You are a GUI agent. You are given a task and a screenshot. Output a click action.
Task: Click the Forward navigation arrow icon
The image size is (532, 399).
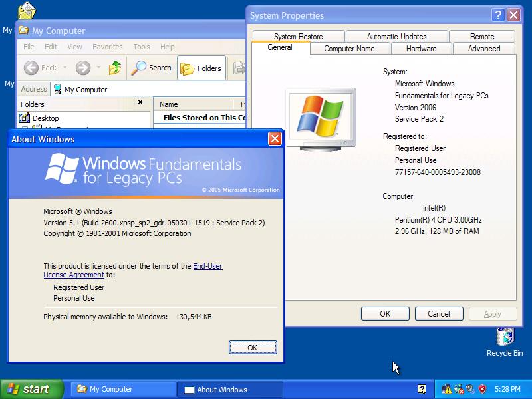82,67
